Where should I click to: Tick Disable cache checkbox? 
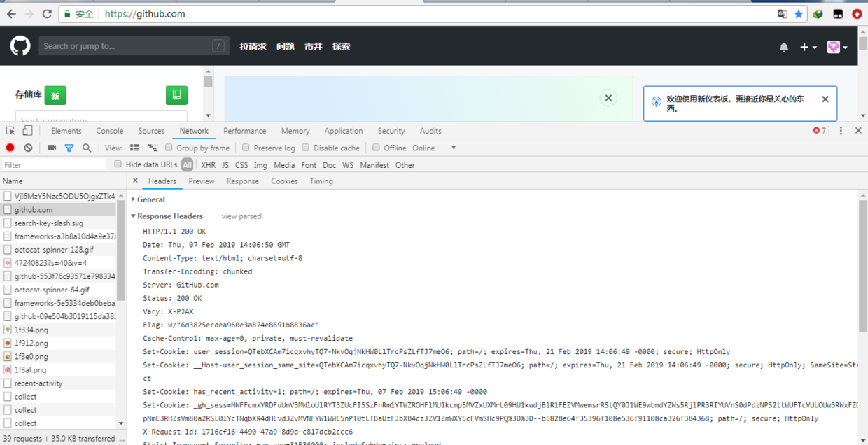pos(306,148)
